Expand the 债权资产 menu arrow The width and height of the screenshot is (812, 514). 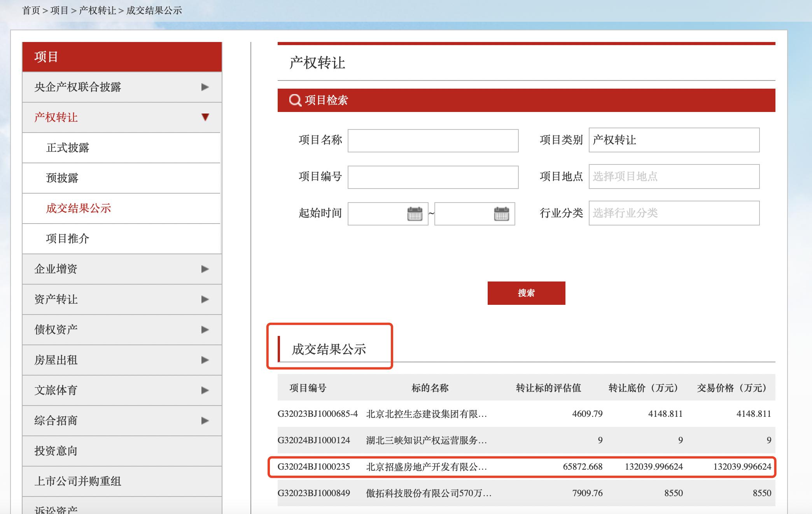tap(205, 330)
